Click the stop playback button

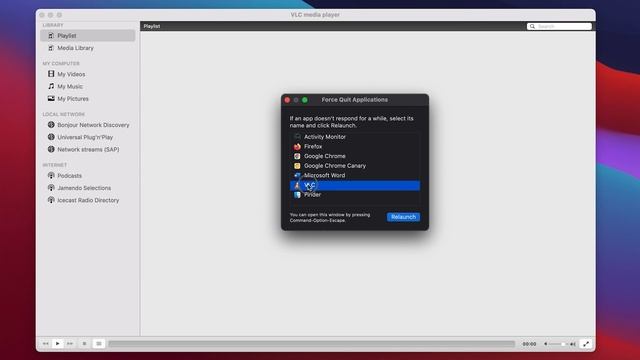tap(84, 344)
